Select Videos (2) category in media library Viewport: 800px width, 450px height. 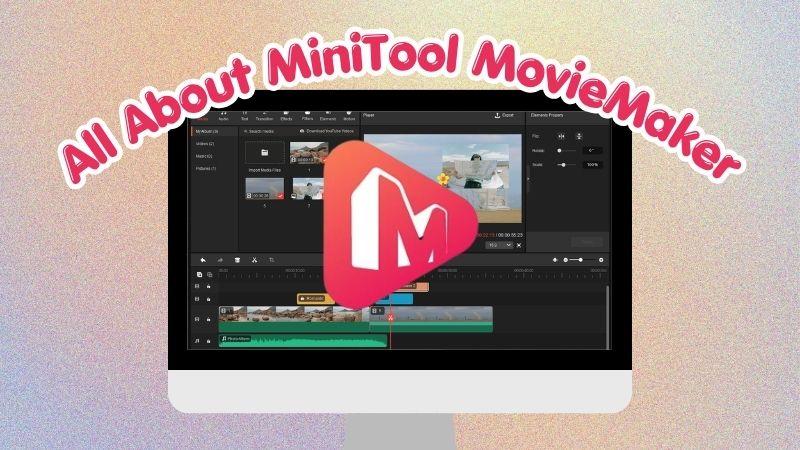click(205, 144)
